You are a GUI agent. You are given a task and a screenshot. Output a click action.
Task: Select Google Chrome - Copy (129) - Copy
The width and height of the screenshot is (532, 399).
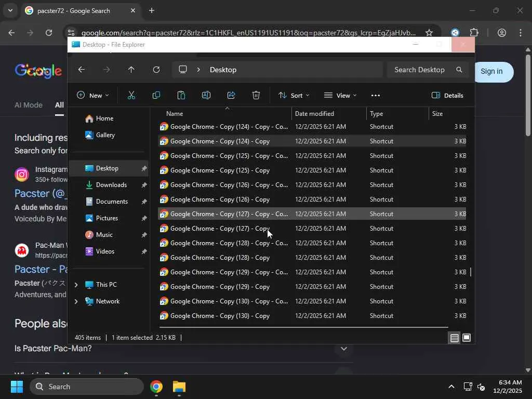(x=312, y=287)
